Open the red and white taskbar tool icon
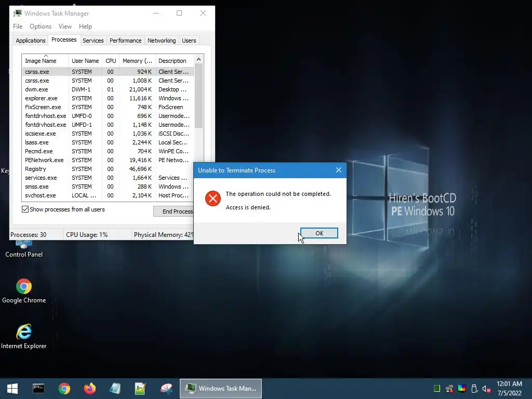 pos(166,389)
